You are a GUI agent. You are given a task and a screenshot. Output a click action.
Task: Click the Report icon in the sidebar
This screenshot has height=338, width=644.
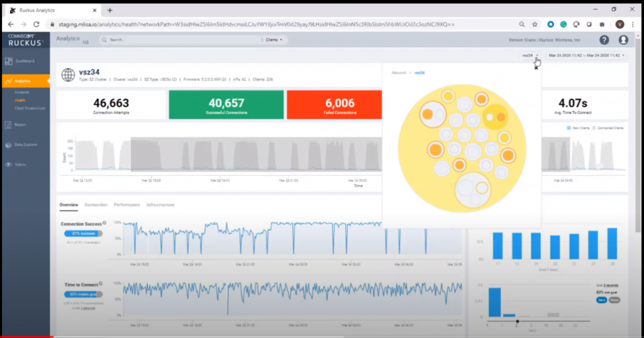click(x=9, y=125)
